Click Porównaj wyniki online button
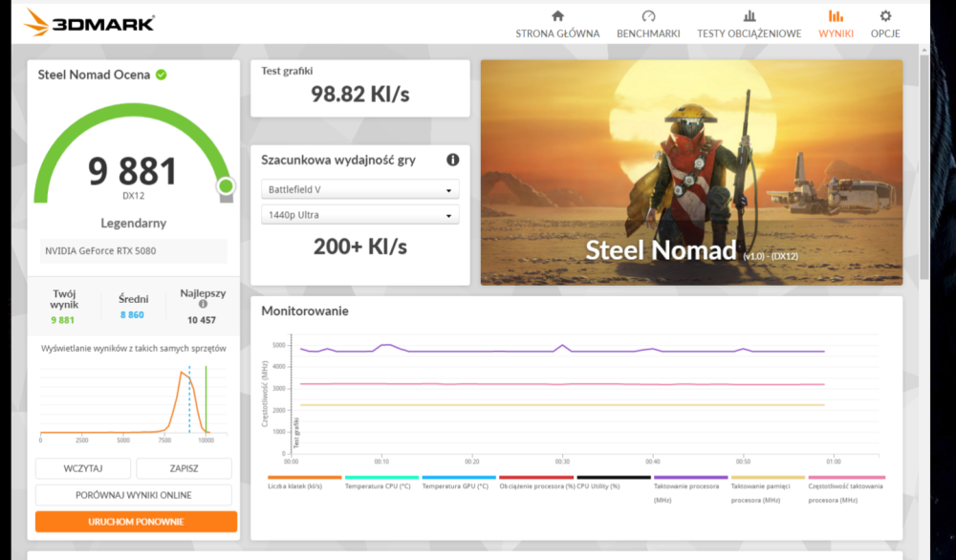 [x=134, y=495]
